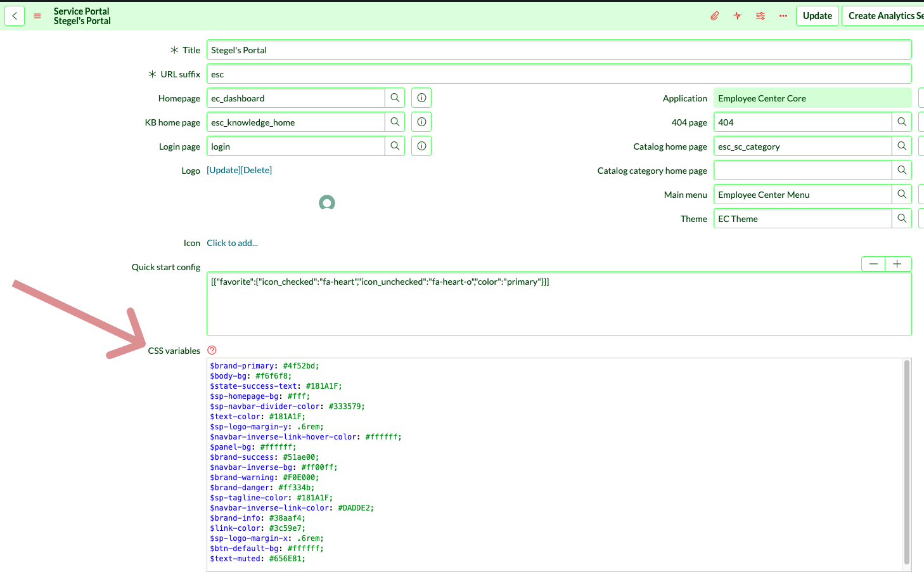Viewport: 924px width, 579px height.
Task: Open the activity stream icon
Action: [738, 16]
